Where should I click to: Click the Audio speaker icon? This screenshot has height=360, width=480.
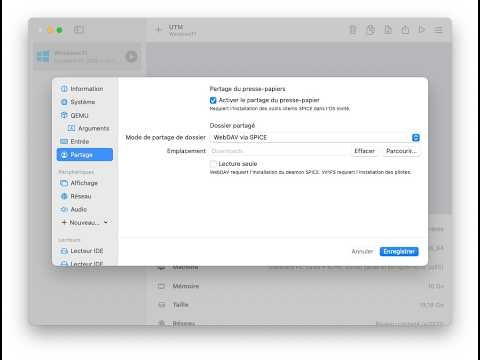(x=64, y=209)
